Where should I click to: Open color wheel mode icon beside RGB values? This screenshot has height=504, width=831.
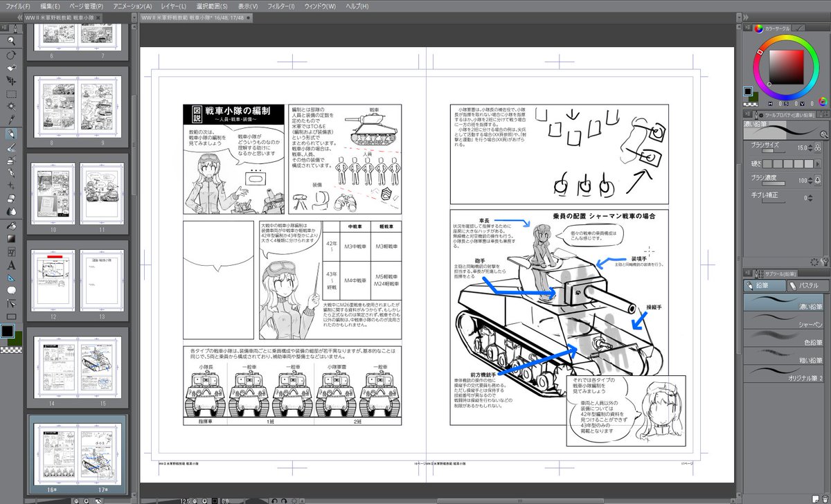coord(823,102)
